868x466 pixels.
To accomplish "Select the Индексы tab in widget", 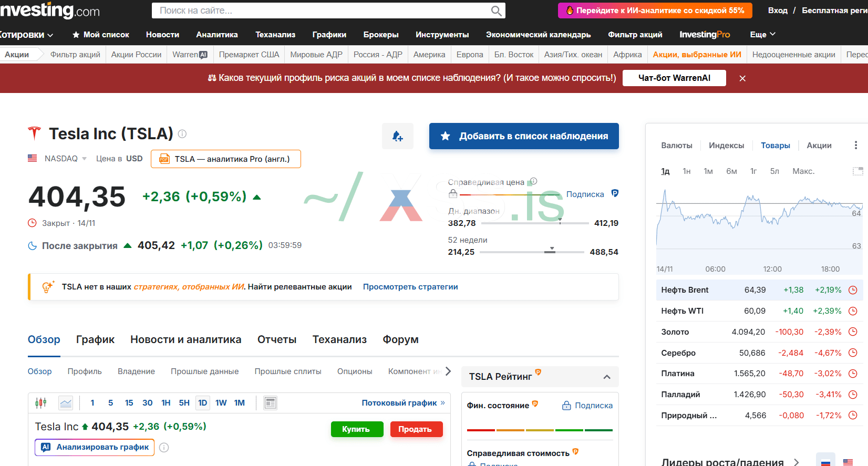I will pyautogui.click(x=726, y=146).
